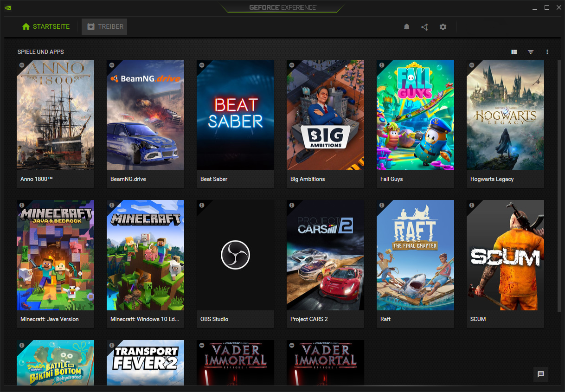Select the Beat Saber cover art
The height and width of the screenshot is (392, 565).
tap(235, 115)
